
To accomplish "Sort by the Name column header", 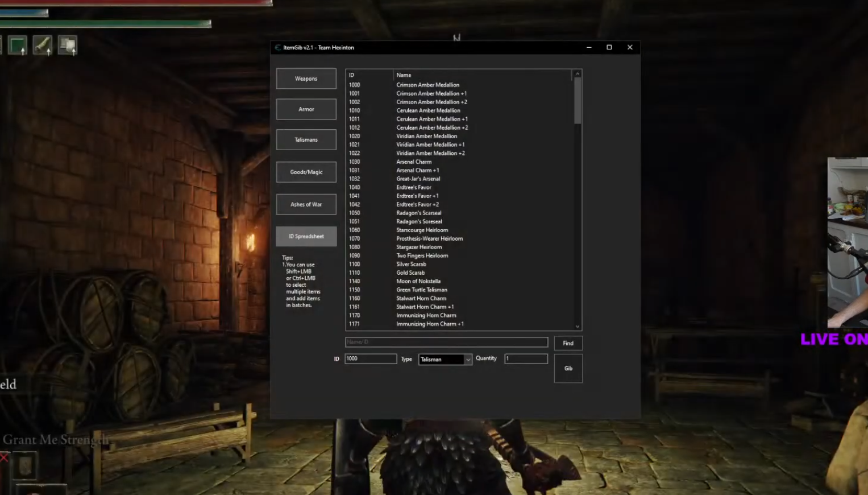I will pos(483,75).
